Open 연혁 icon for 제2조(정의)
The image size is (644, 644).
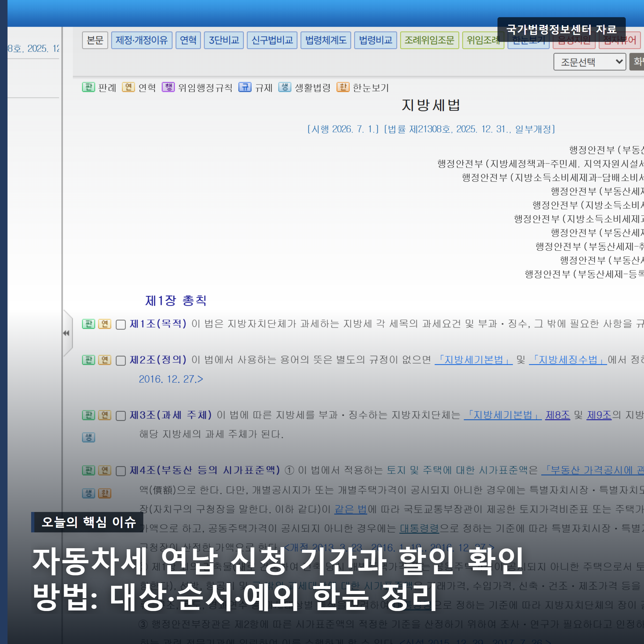coord(104,360)
